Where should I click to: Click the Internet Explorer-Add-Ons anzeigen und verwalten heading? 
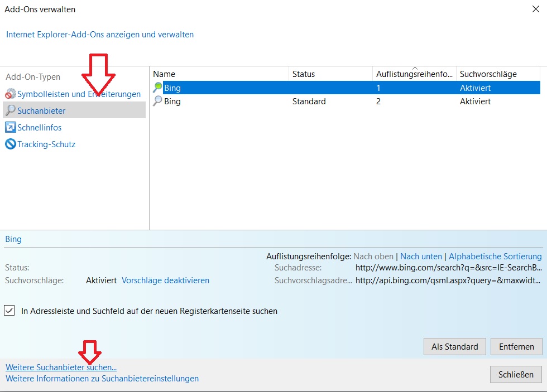pos(100,35)
